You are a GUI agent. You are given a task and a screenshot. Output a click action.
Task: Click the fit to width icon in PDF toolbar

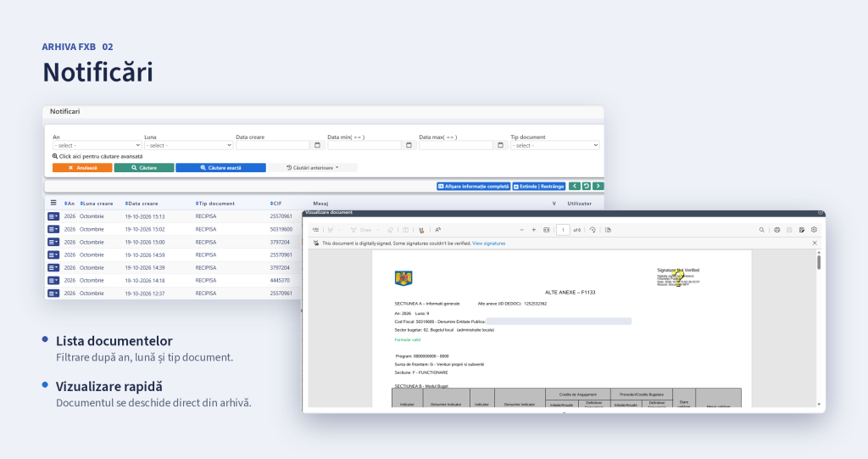click(547, 230)
